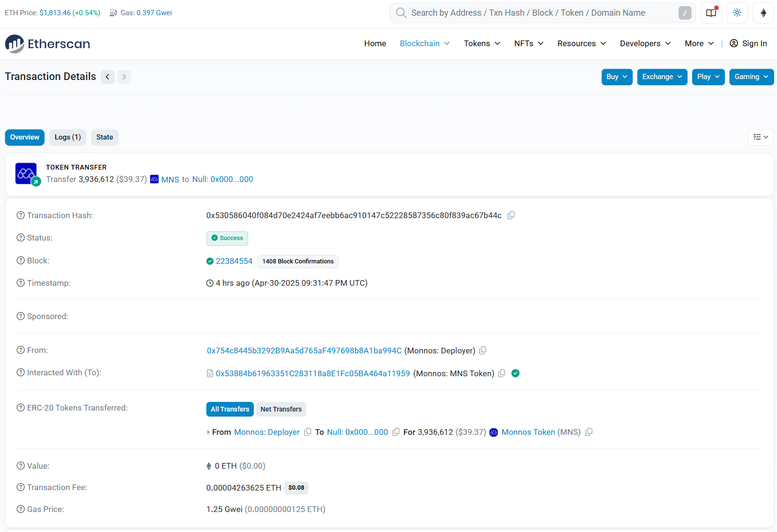Screen dimensions: 777x532
Task: Go to previous transaction arrow
Action: pyautogui.click(x=108, y=77)
